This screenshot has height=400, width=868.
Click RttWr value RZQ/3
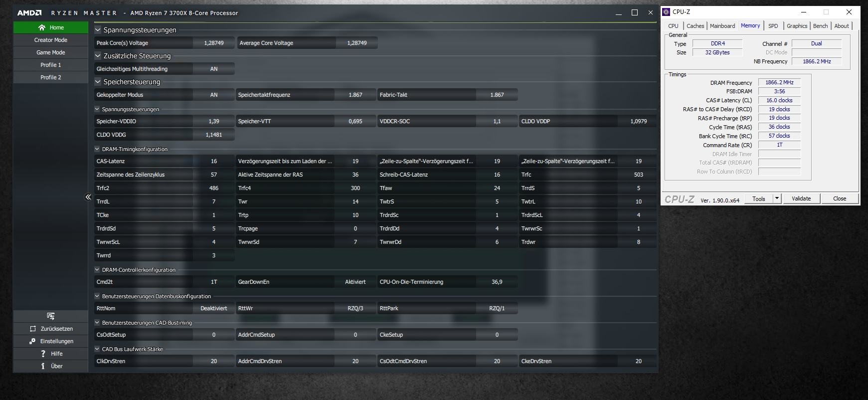coord(355,308)
